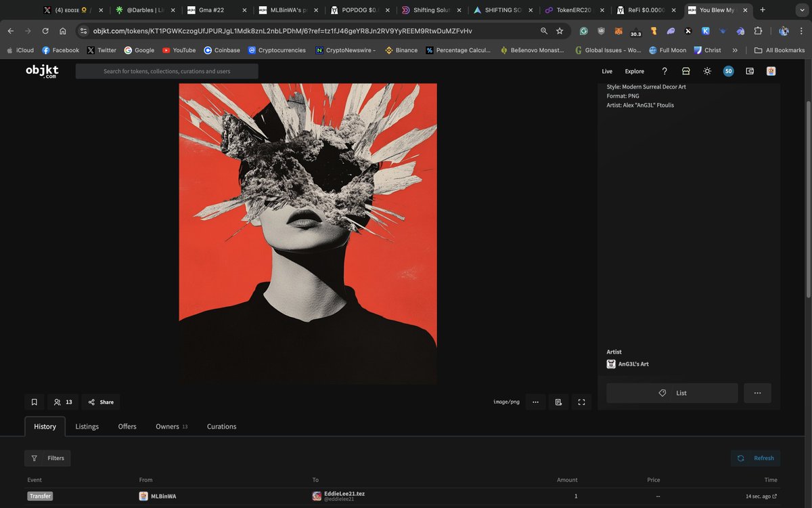
Task: Click the owners icon showing 13
Action: pos(62,402)
